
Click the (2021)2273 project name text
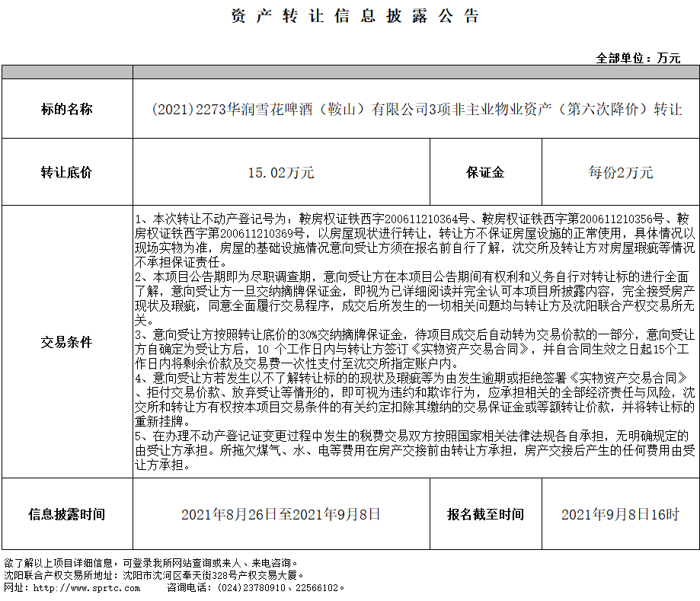(x=416, y=109)
